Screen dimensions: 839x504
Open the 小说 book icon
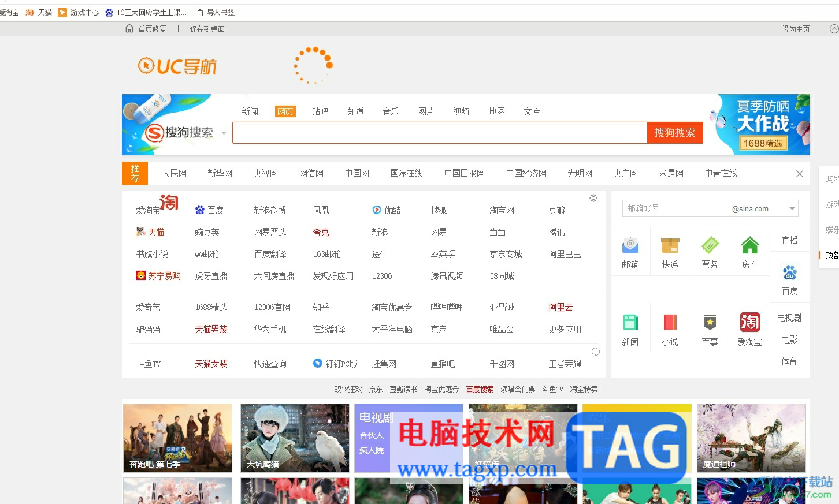coord(670,322)
